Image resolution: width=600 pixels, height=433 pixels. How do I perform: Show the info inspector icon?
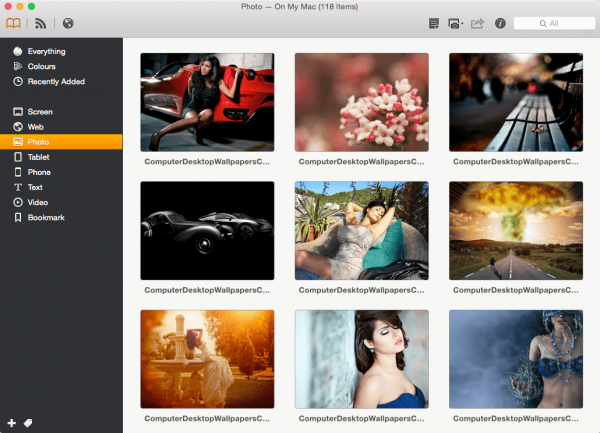(500, 23)
